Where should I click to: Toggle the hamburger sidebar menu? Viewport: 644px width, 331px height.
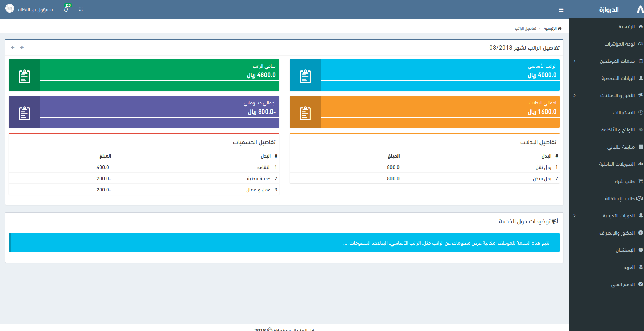(x=561, y=10)
